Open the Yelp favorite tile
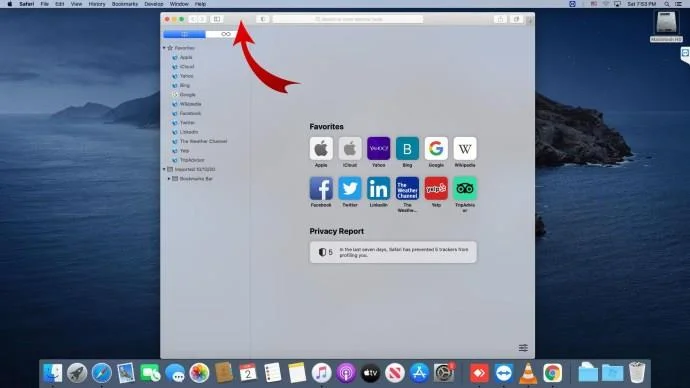690x388 pixels. click(436, 188)
